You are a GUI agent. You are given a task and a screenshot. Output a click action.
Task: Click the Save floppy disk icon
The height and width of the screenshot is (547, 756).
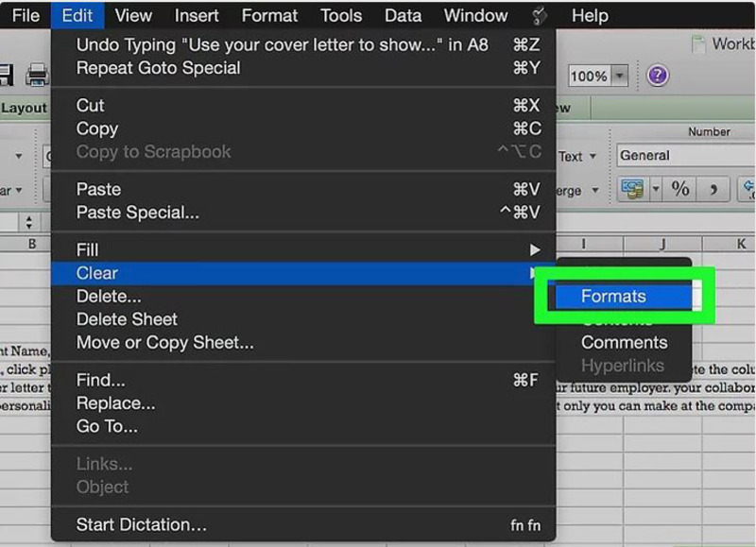point(6,76)
